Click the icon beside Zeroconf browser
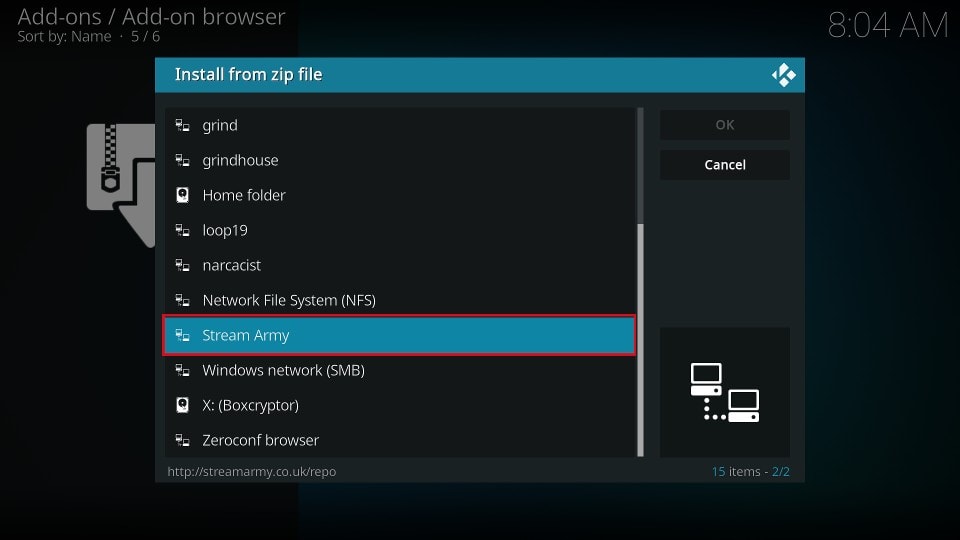The image size is (960, 540). click(182, 440)
